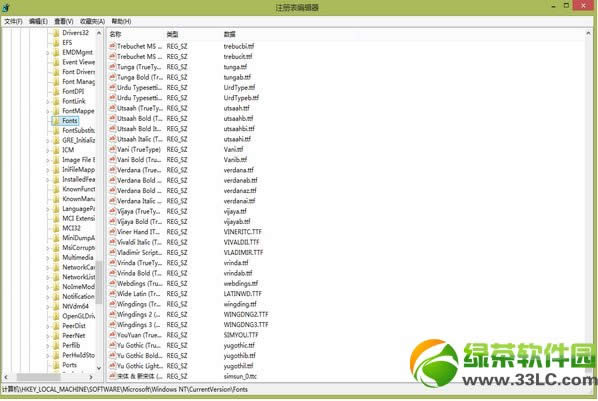The height and width of the screenshot is (401, 598).
Task: Expand the EMDMgmt registry key
Action: point(48,53)
